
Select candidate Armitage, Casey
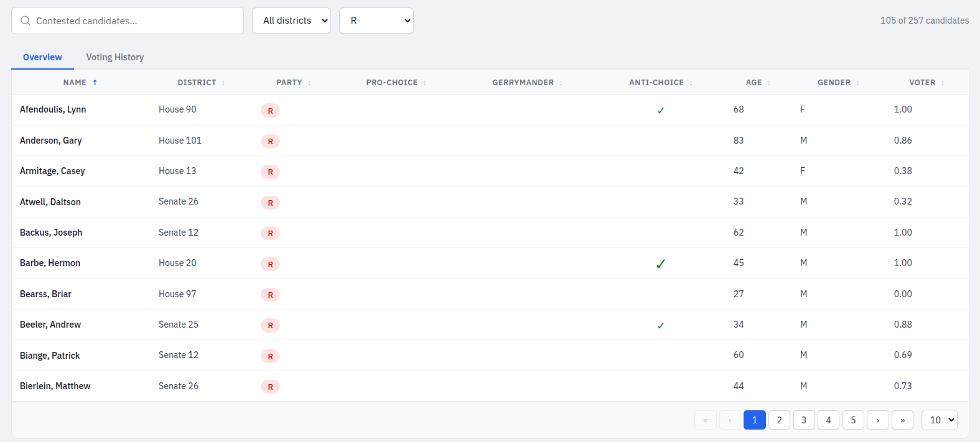[52, 171]
